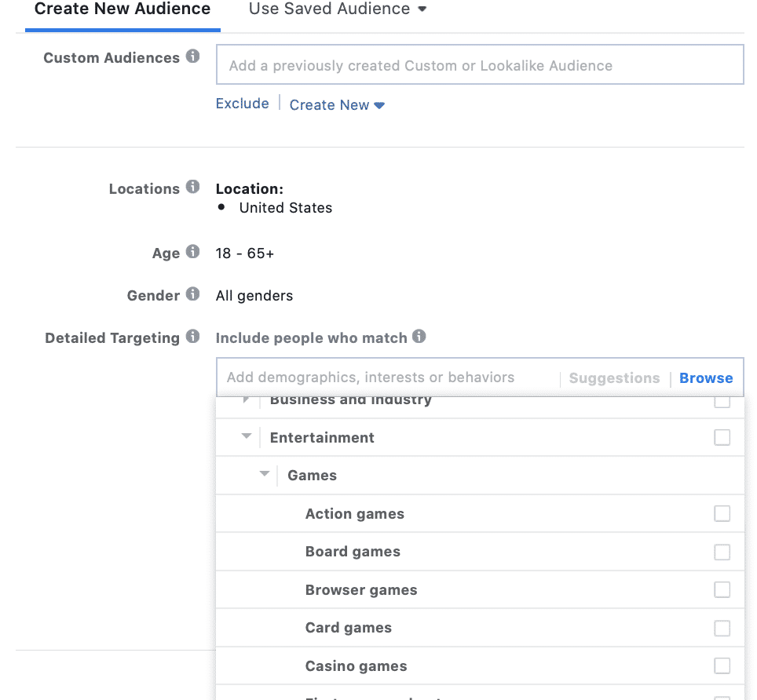This screenshot has height=700, width=757.
Task: Open the Create New dropdown
Action: [337, 105]
